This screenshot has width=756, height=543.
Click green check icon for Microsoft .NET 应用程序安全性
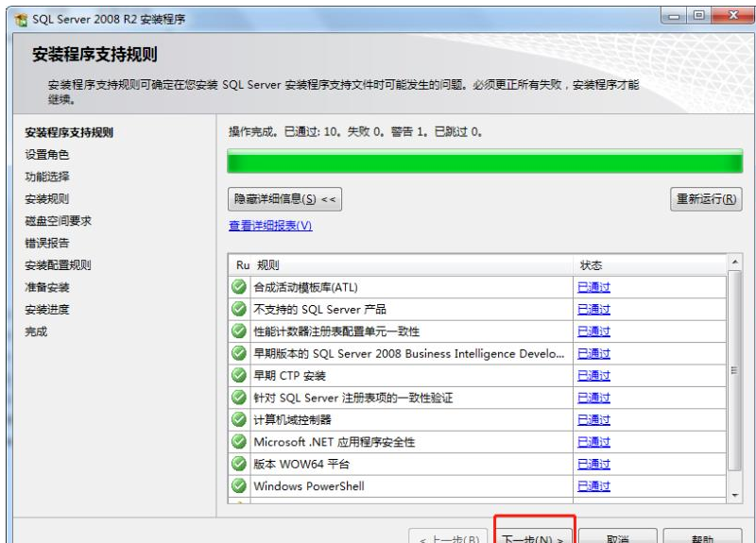click(x=239, y=442)
